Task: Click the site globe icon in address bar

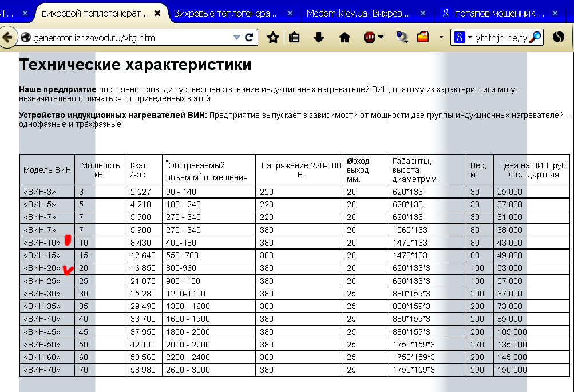Action: 26,37
